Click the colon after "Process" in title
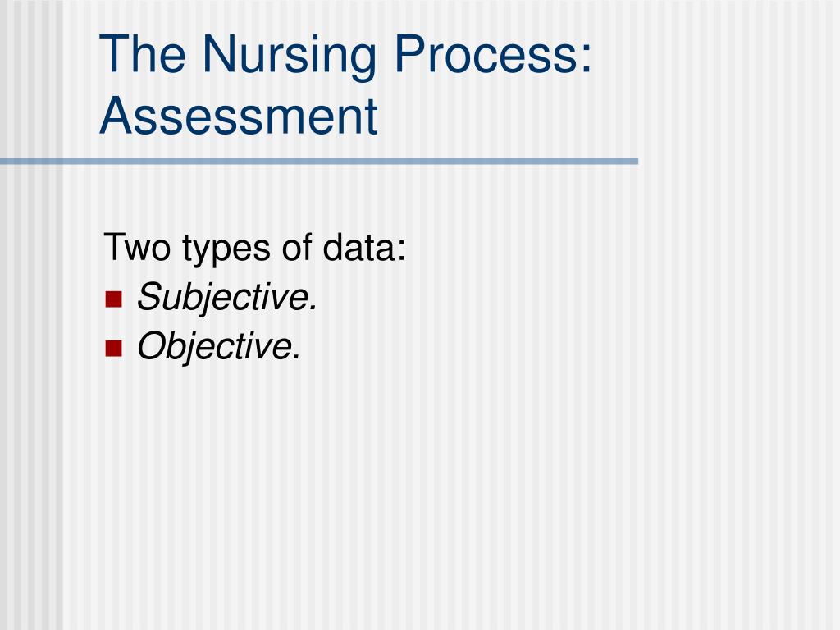 586,60
